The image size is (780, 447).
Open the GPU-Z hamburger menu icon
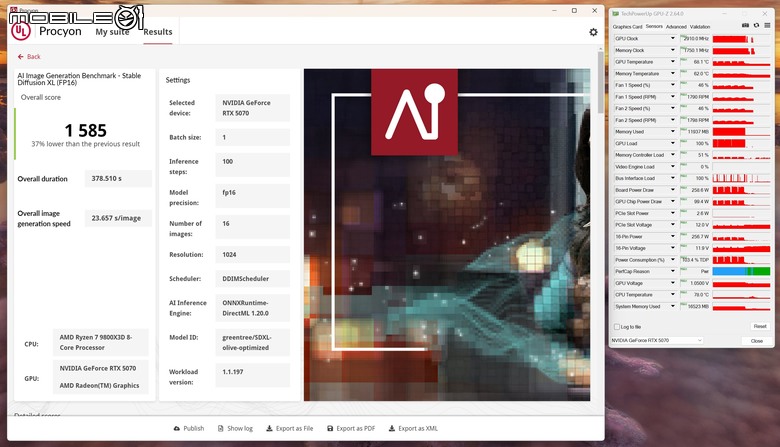coord(767,25)
